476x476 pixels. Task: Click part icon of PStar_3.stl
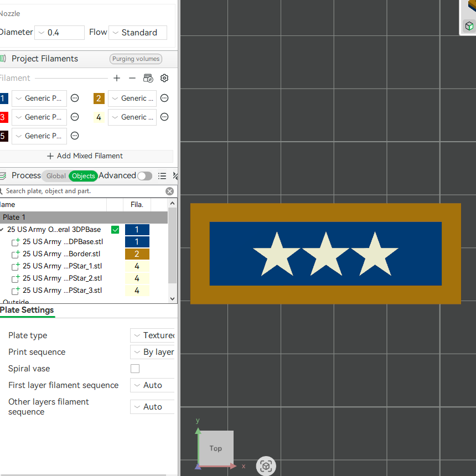(15, 291)
